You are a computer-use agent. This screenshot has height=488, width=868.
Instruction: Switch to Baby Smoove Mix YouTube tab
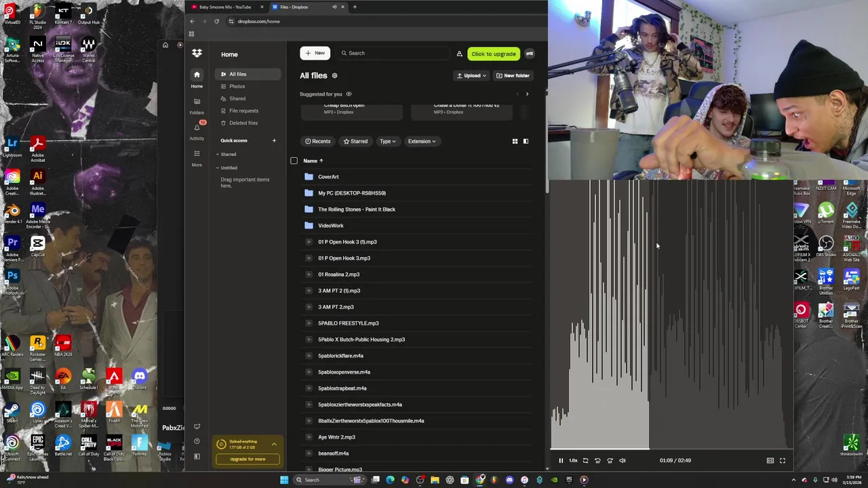(227, 7)
